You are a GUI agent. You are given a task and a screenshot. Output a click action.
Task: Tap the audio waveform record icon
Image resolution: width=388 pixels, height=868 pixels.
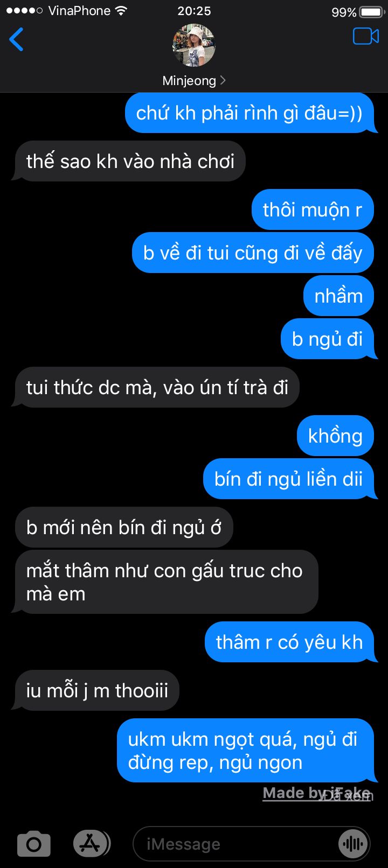click(353, 844)
